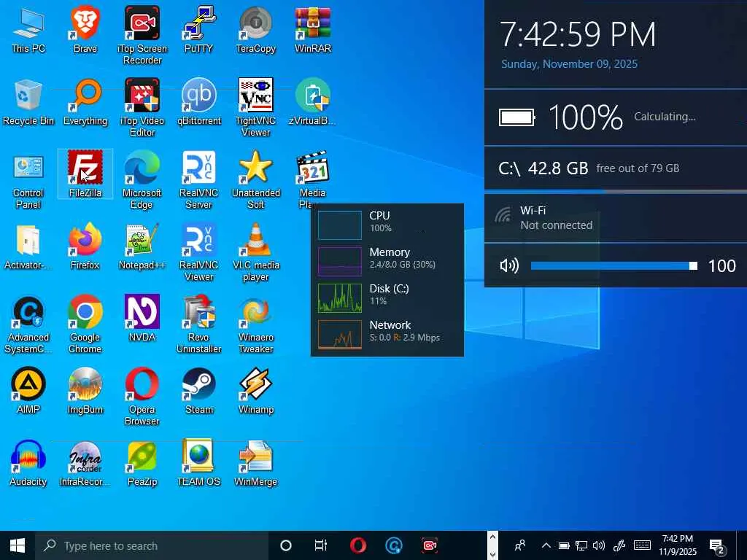
Task: Open the taskbar volume tray icon
Action: (599, 545)
